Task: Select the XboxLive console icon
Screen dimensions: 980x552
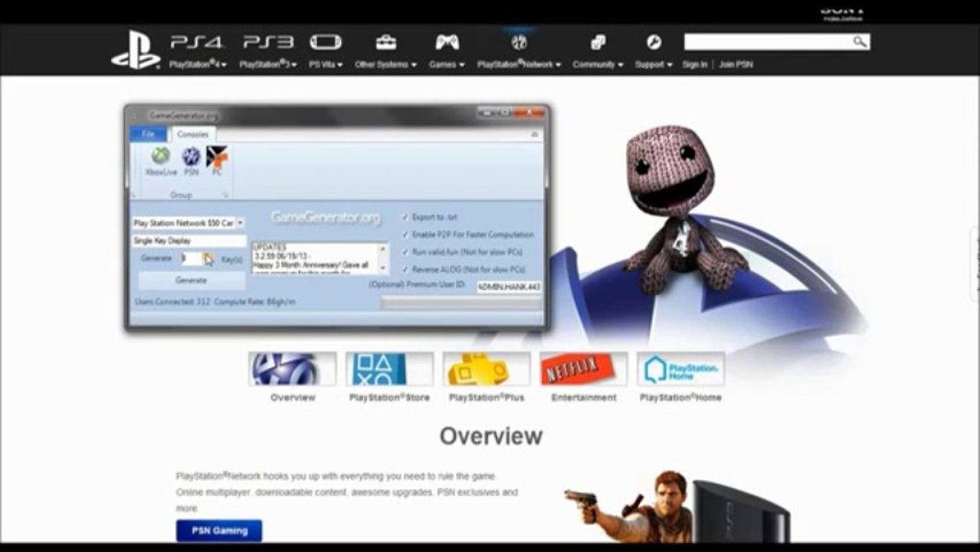Action: (160, 161)
